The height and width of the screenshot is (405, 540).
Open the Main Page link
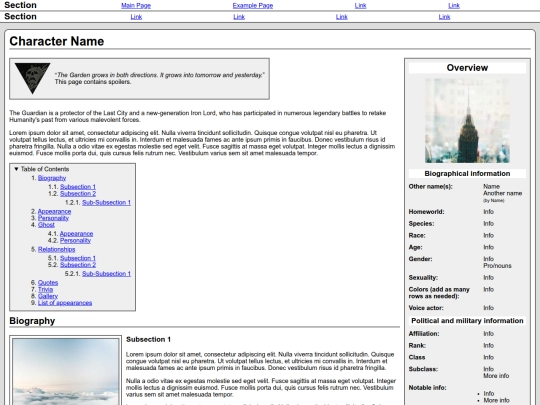pyautogui.click(x=136, y=6)
